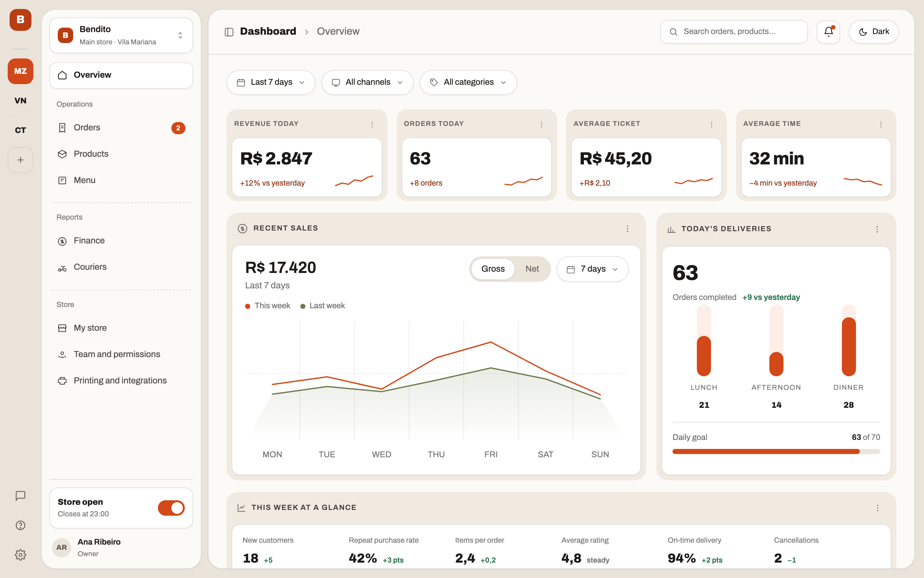This screenshot has height=578, width=924.
Task: Open Revenue Today card options menu
Action: 372,124
